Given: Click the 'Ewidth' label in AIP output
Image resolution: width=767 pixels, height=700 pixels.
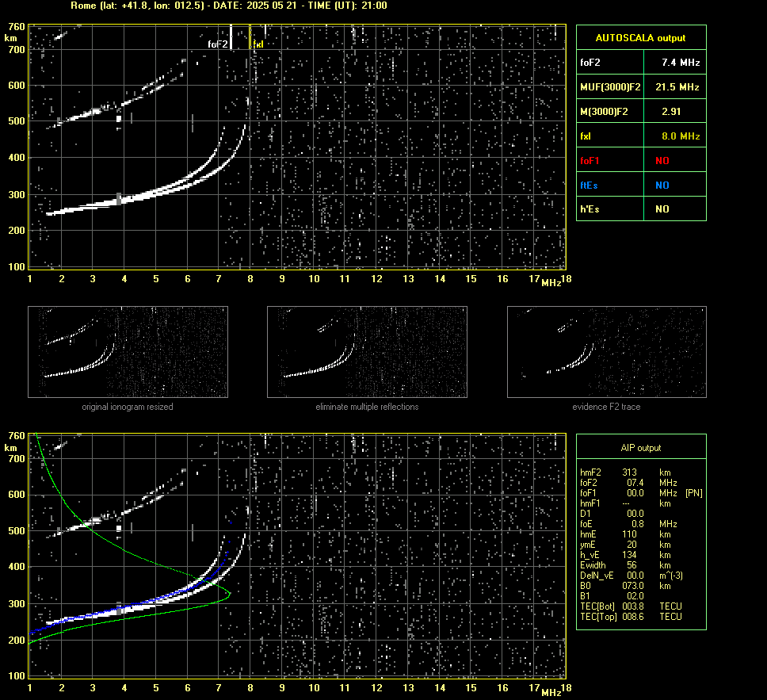Looking at the screenshot, I should tap(593, 565).
